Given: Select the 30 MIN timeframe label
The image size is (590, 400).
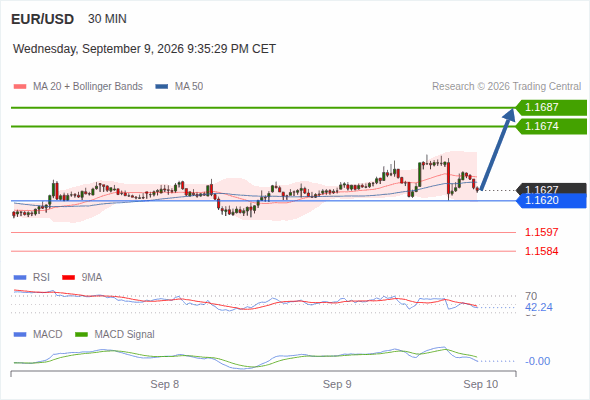Looking at the screenshot, I should [107, 19].
